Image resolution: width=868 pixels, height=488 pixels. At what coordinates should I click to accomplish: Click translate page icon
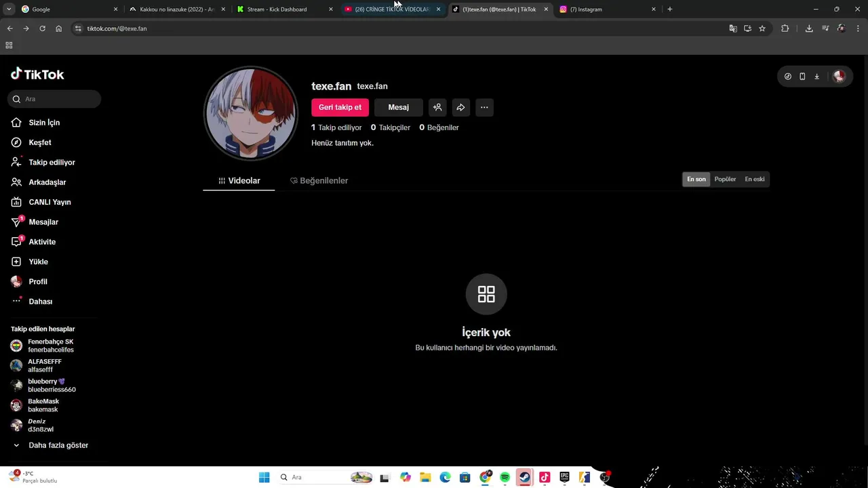click(x=733, y=28)
